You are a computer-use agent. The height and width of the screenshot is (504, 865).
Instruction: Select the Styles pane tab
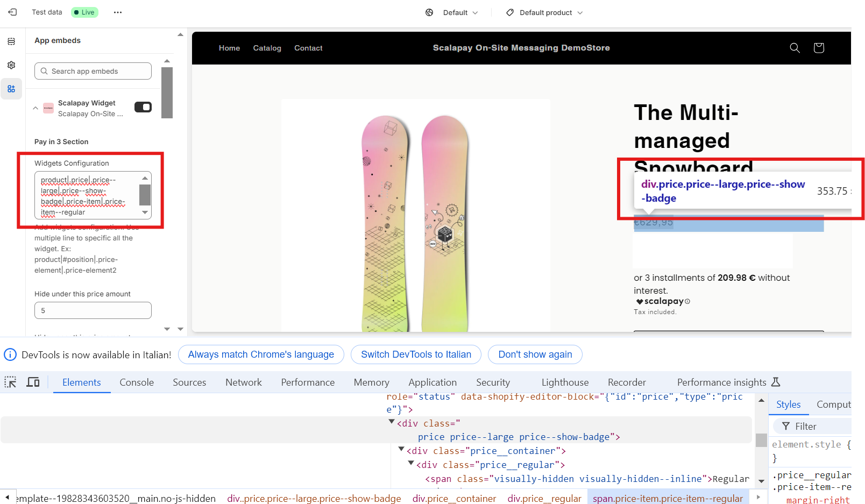[789, 404]
